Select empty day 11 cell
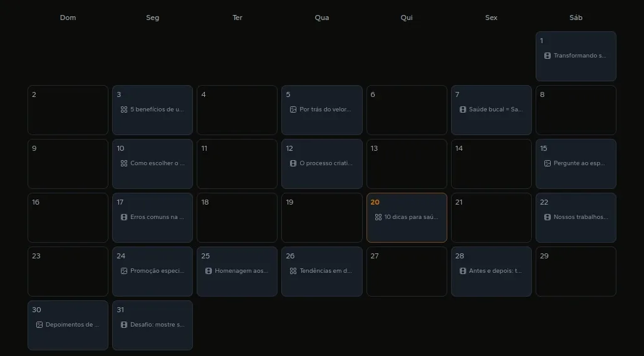The width and height of the screenshot is (644, 356). point(237,164)
